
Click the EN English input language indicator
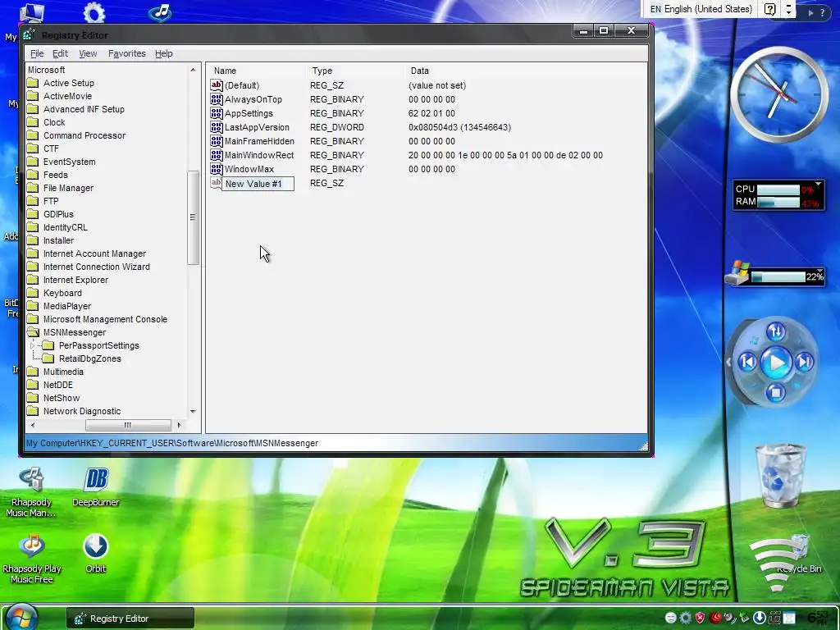701,9
